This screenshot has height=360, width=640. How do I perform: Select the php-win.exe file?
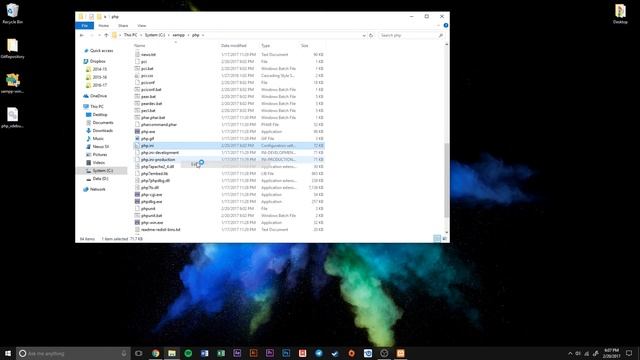click(229, 222)
